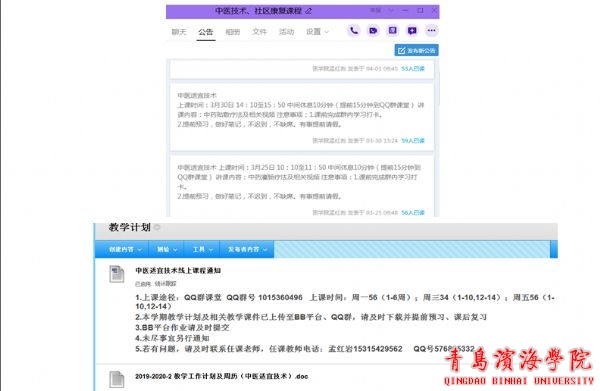Open the 59人已读 read count link
The height and width of the screenshot is (391, 600).
[413, 140]
